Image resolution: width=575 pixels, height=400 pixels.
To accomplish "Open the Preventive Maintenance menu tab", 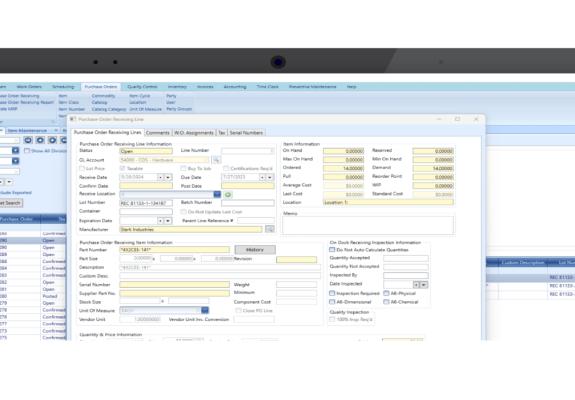I will (312, 87).
